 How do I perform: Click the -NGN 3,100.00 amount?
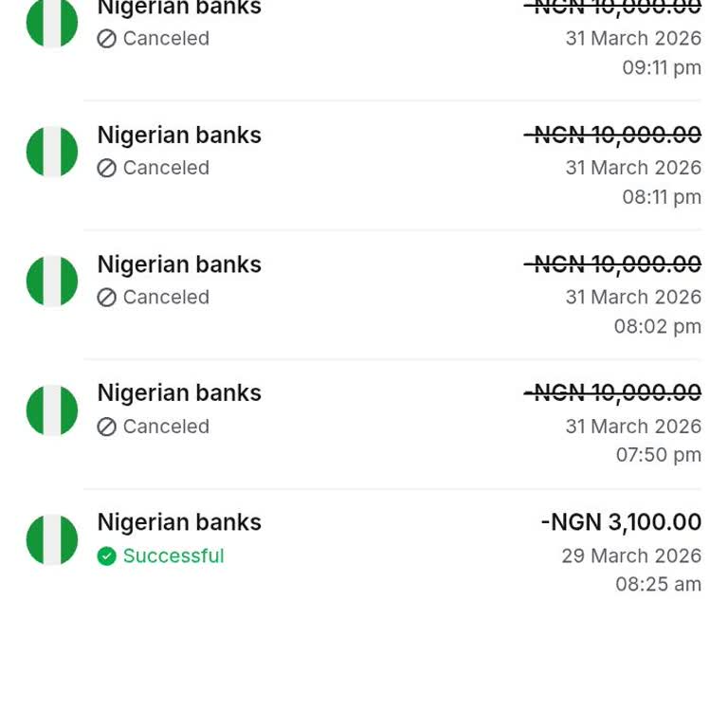[x=621, y=522]
